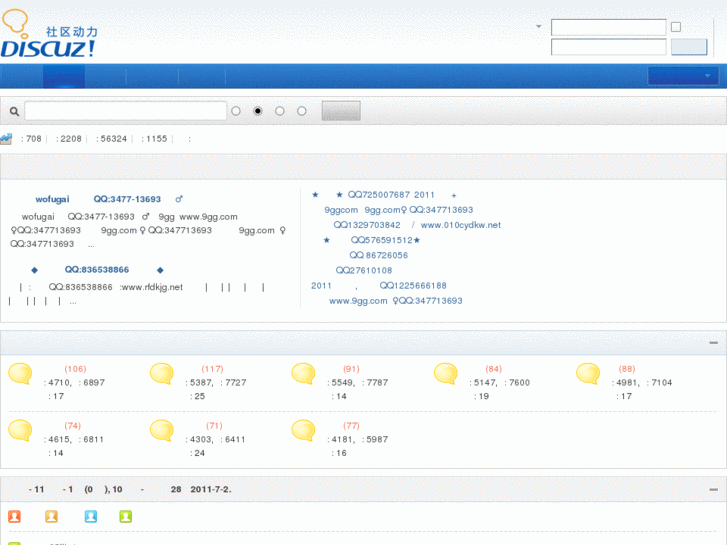Image resolution: width=727 pixels, height=545 pixels.
Task: Open the forum with 77 new posts
Action: (x=305, y=431)
